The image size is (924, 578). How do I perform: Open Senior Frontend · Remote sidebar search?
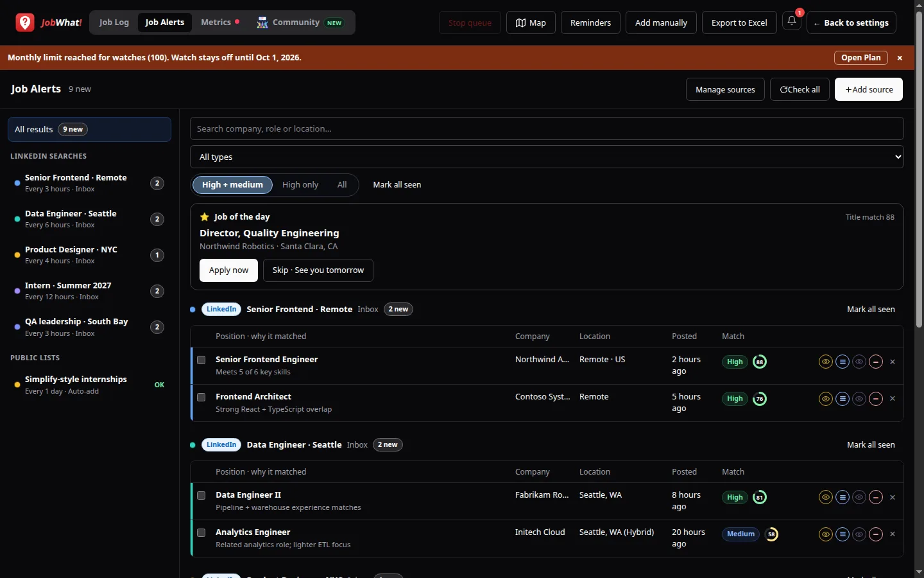(x=89, y=183)
